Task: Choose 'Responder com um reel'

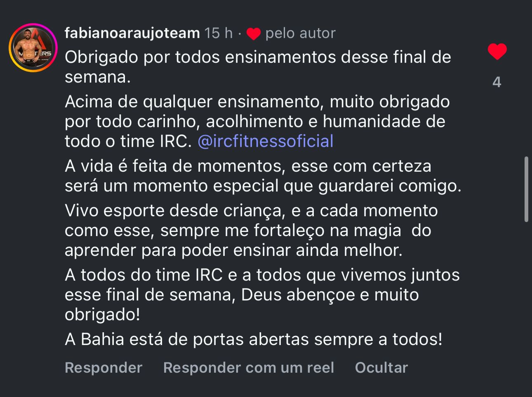Action: click(x=248, y=367)
